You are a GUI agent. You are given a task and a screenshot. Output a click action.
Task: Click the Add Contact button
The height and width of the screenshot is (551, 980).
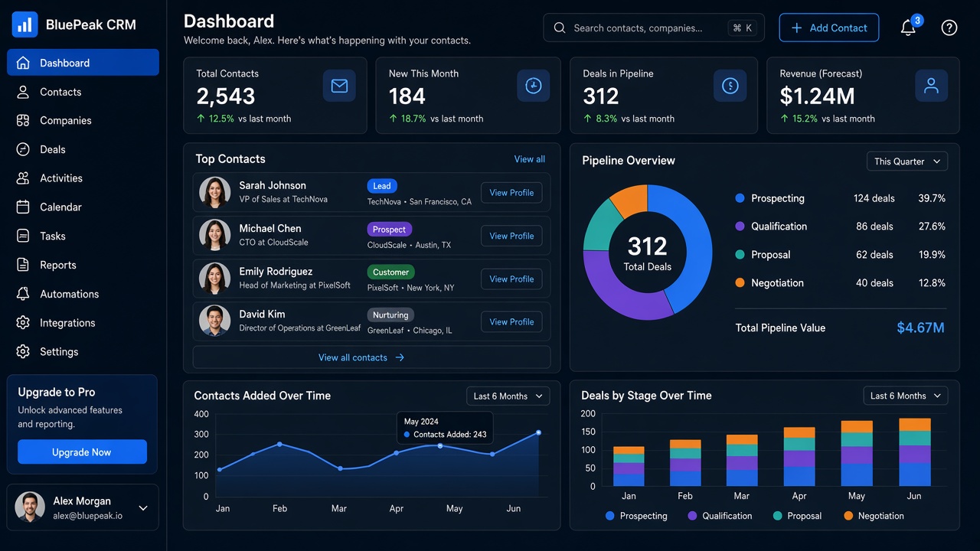pyautogui.click(x=829, y=28)
